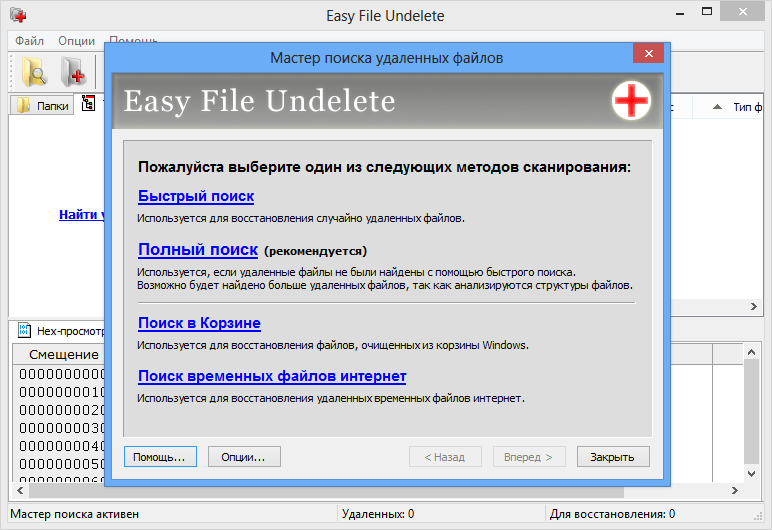
Task: Click the hex view vertical scrollbar thumb
Action: pyautogui.click(x=751, y=411)
